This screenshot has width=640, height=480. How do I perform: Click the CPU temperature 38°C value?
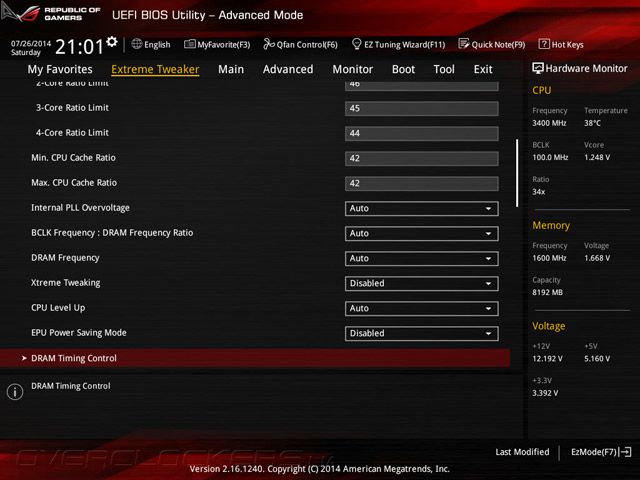(592, 123)
